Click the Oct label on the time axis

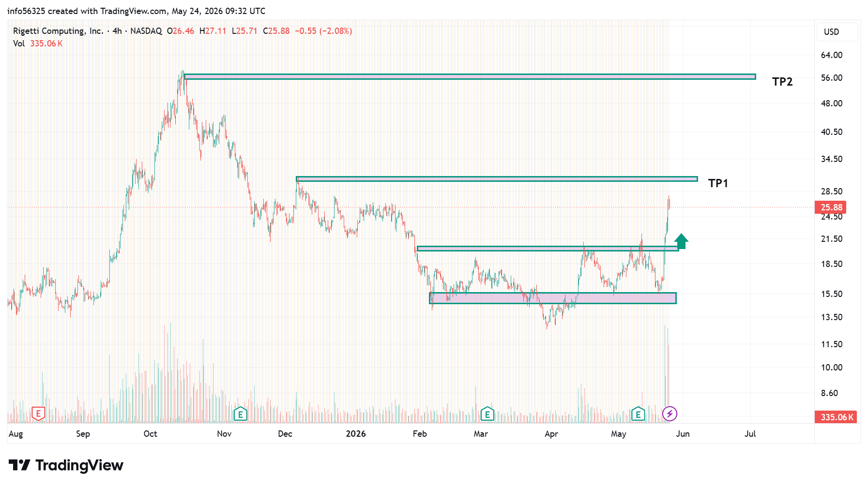(x=150, y=434)
